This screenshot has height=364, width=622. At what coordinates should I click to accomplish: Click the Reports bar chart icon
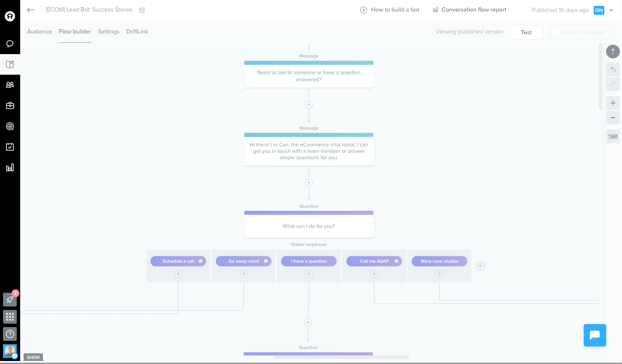point(10,167)
